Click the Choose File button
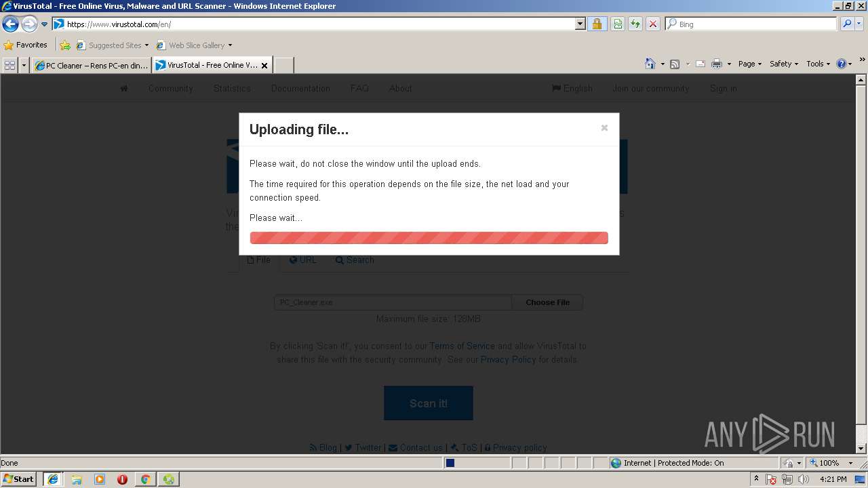The image size is (868, 488). tap(547, 302)
